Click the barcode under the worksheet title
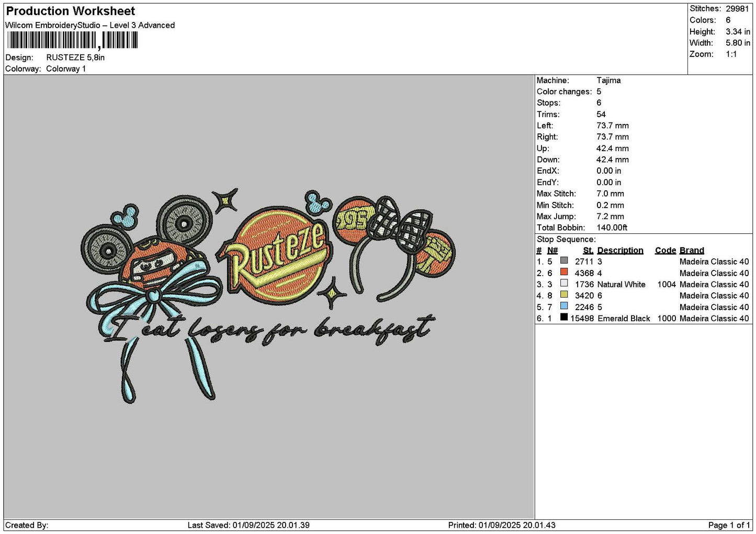Viewport: 756px width, 534px height. click(72, 40)
